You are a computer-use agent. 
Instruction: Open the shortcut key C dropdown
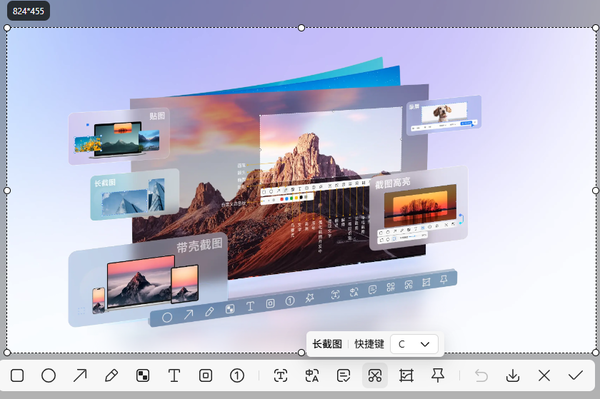(414, 344)
